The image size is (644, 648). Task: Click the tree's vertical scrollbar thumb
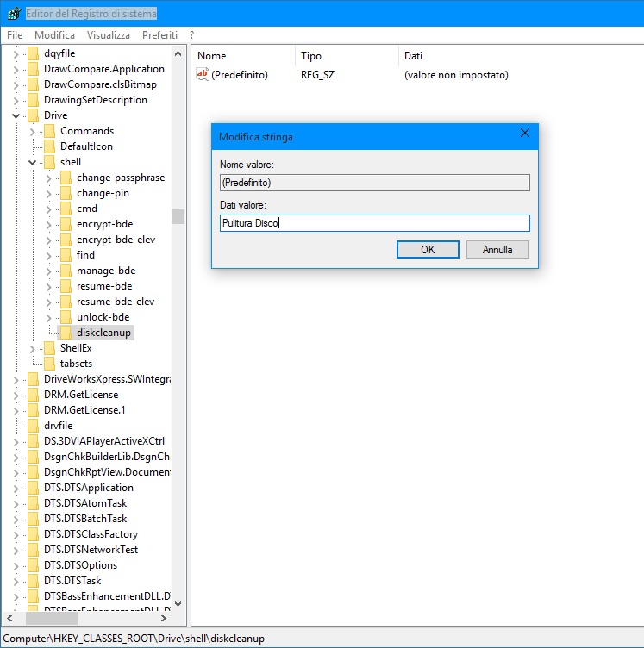pos(178,216)
